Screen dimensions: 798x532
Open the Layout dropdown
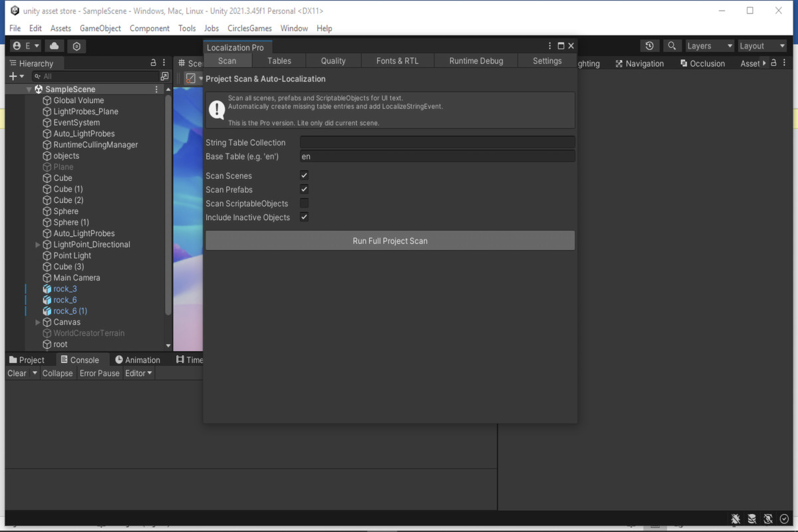coord(762,46)
